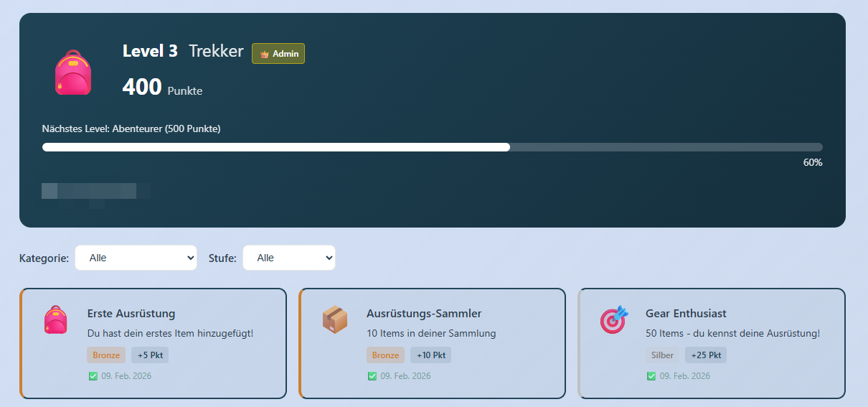The height and width of the screenshot is (407, 868).
Task: Click the backpack icon on Erste Ausrüstung card
Action: click(x=55, y=319)
